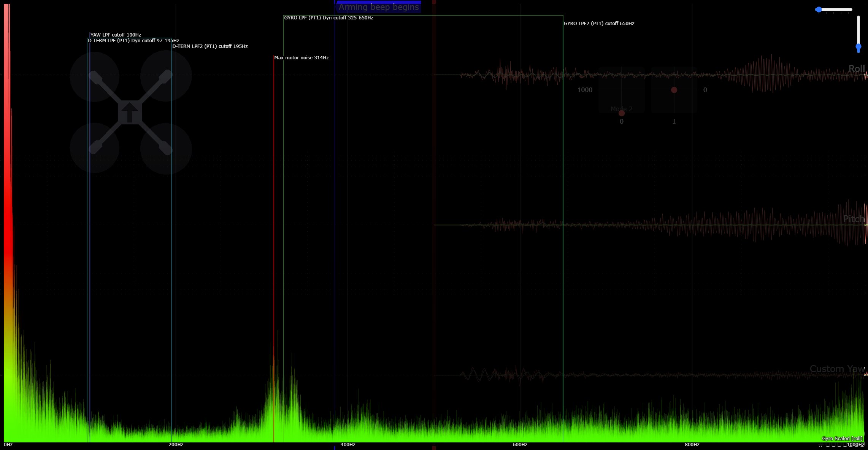Click the left stick position dot
Screen dimensions: 868x450
tap(621, 113)
